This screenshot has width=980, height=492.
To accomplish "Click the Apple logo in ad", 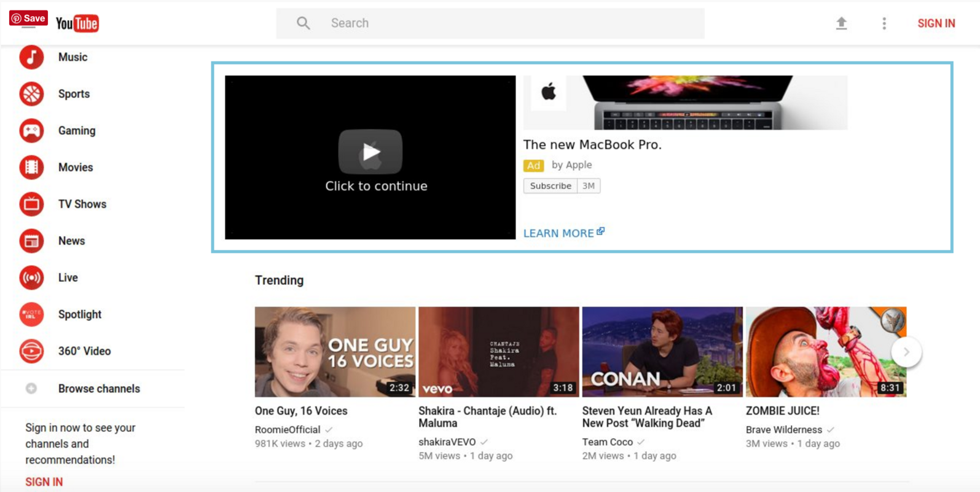I will (x=549, y=92).
